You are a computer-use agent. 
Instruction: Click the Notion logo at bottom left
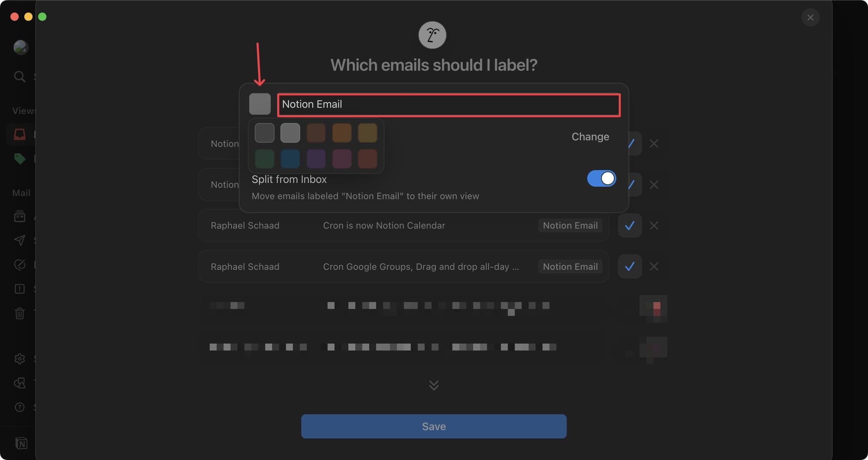[x=21, y=443]
